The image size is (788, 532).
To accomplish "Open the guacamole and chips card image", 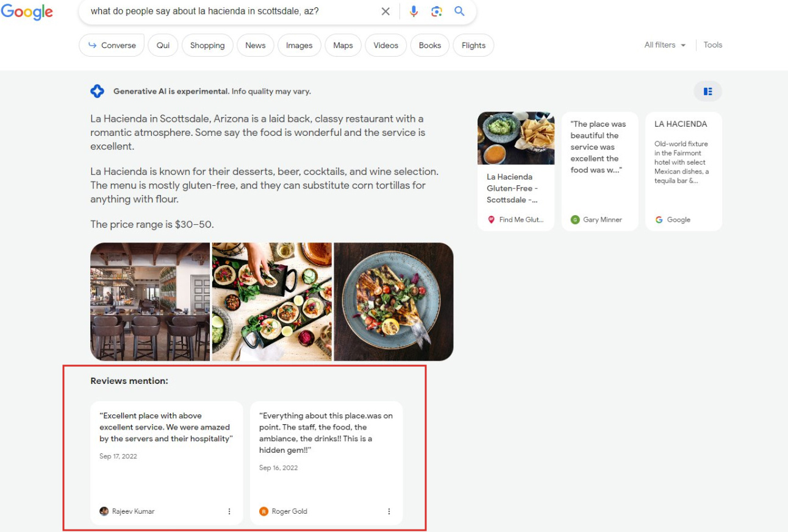I will point(516,138).
